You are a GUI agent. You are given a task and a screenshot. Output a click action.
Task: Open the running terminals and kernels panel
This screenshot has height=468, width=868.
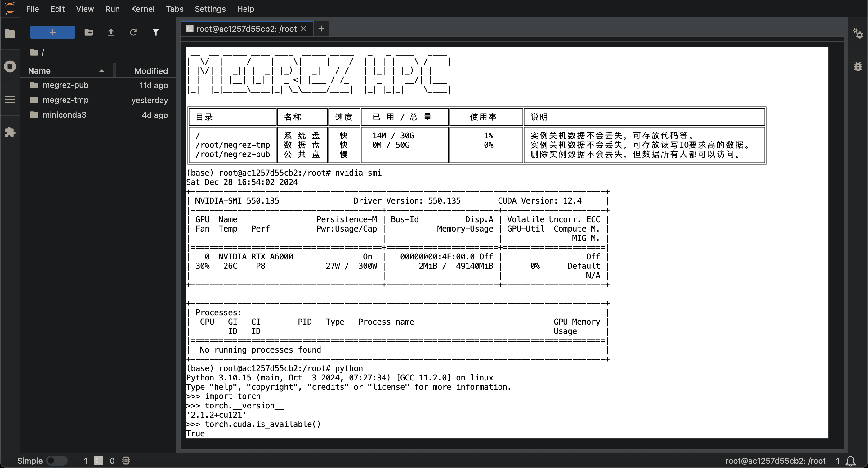(x=10, y=66)
